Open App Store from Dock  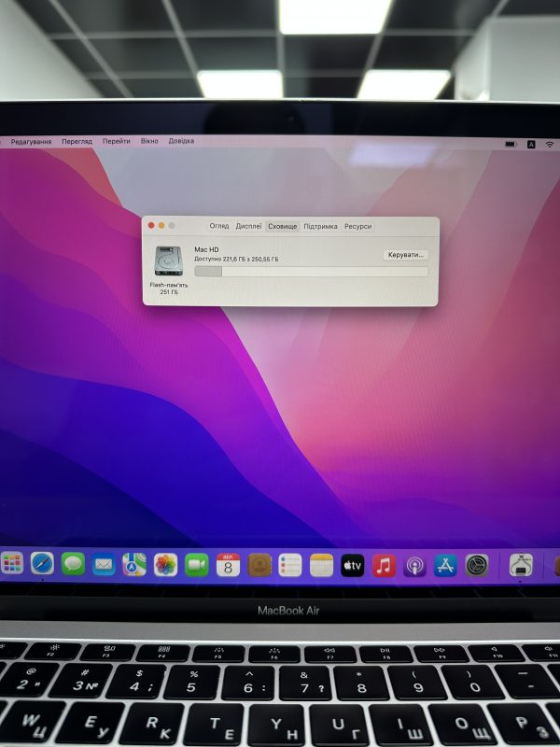pos(446,566)
